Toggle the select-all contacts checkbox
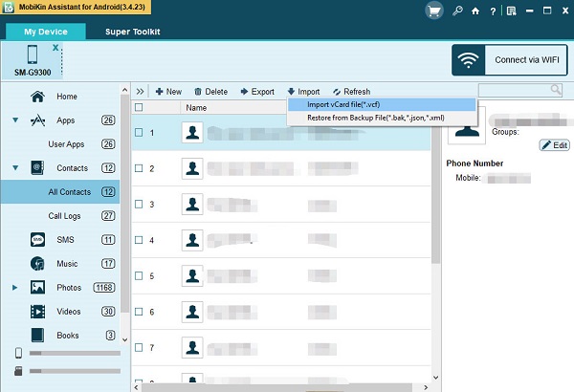The height and width of the screenshot is (392, 574). point(139,107)
